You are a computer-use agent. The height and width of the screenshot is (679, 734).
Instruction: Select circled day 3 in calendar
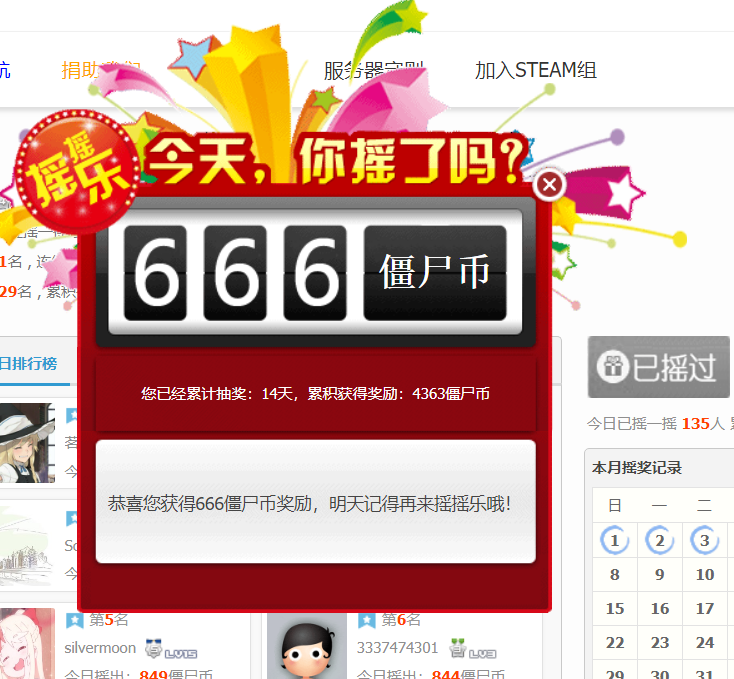click(x=704, y=541)
